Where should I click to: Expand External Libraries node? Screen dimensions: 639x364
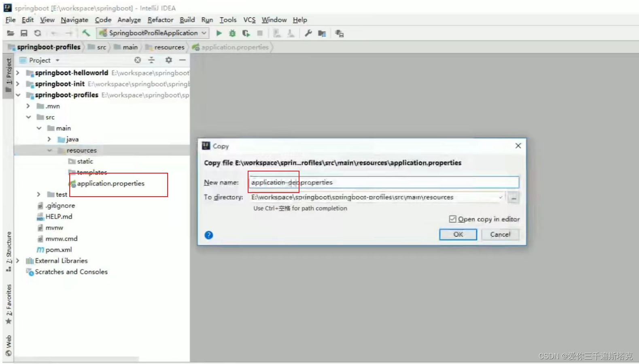click(17, 261)
